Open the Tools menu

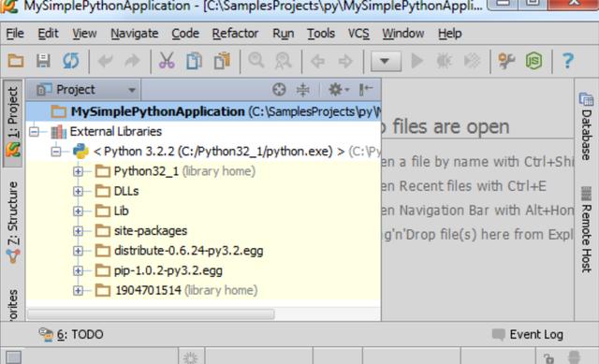[321, 34]
